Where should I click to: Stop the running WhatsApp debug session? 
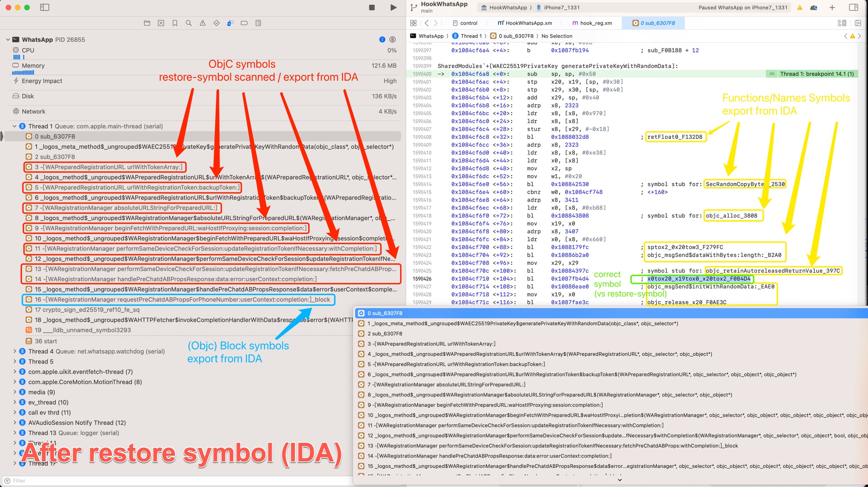(372, 7)
